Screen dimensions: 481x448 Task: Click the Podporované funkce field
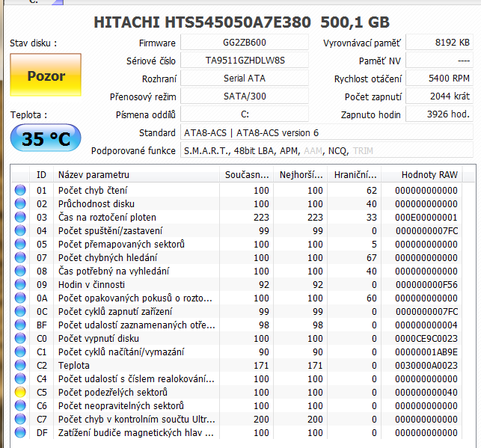tap(327, 150)
